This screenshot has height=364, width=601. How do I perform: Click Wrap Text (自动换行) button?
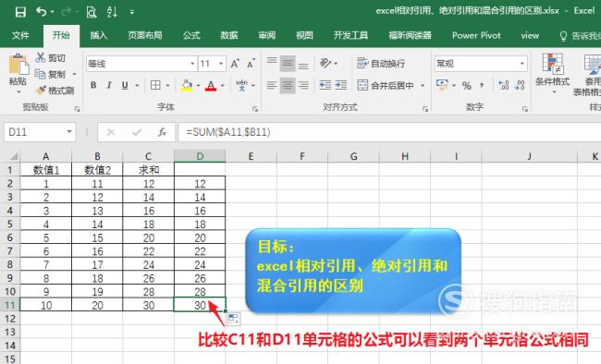pyautogui.click(x=381, y=63)
